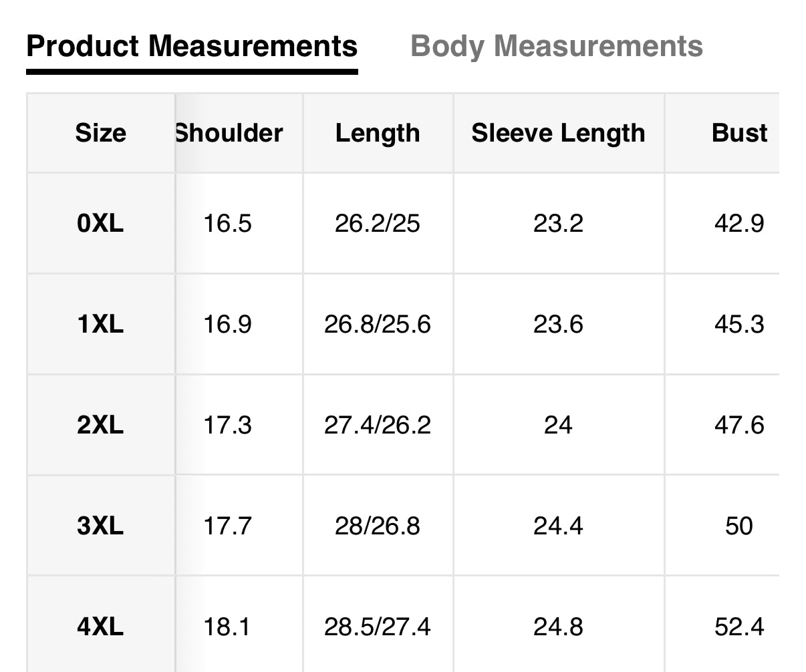
Task: Select the Sleeve Length column header
Action: tap(558, 133)
